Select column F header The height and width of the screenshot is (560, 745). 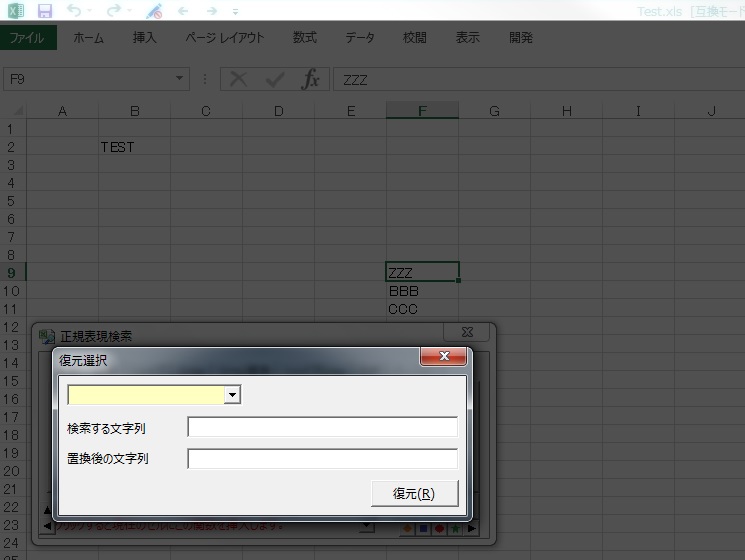(x=422, y=111)
